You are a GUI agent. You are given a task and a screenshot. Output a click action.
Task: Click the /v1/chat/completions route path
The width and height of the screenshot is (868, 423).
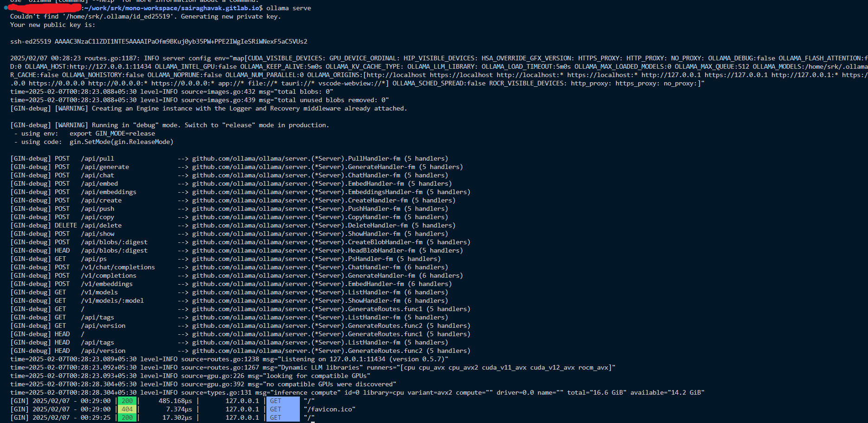point(118,267)
